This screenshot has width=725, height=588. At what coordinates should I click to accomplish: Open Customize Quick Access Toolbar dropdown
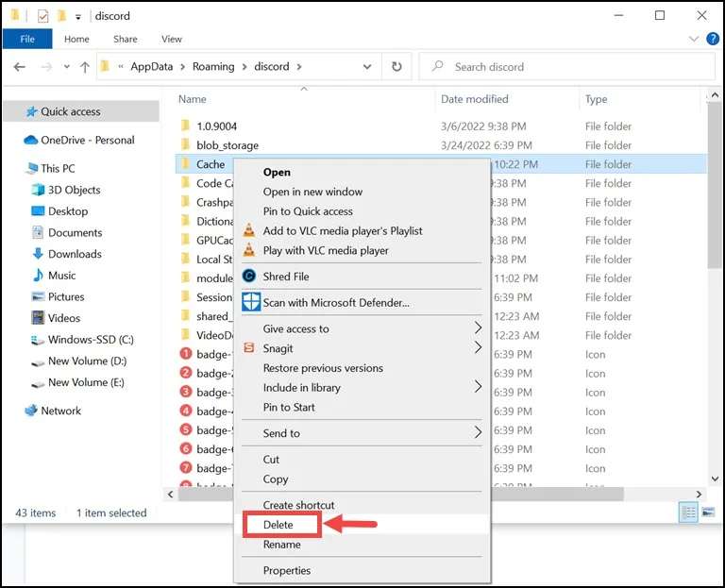tap(78, 17)
